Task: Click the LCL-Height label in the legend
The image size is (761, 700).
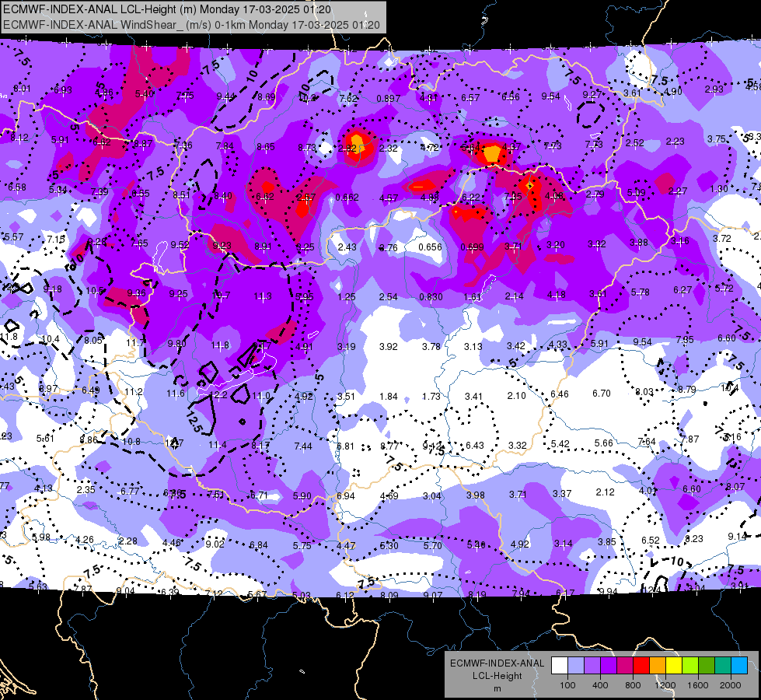Action: (497, 676)
